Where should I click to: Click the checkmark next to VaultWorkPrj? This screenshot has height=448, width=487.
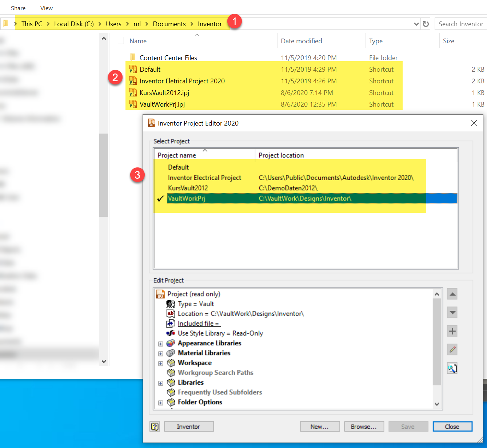pos(160,198)
